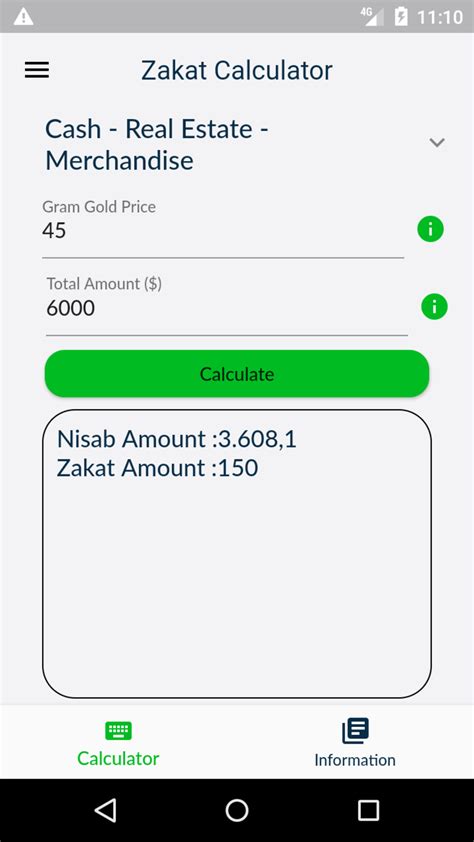
Task: Tap the 4G signal indicator
Action: click(x=373, y=17)
